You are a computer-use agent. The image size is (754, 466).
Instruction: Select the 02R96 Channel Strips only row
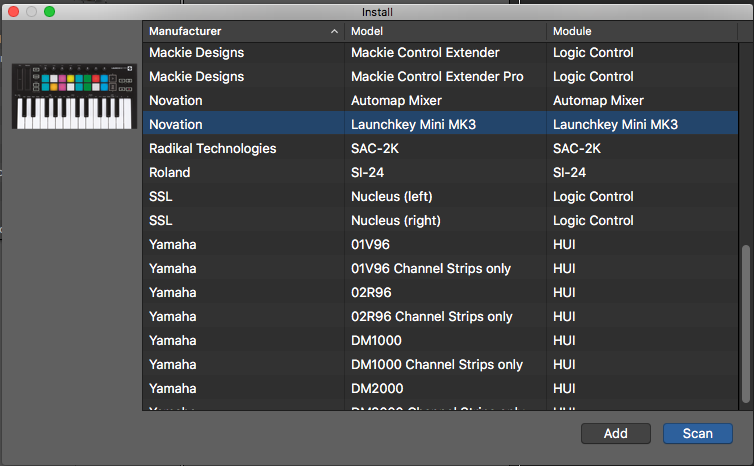click(440, 317)
